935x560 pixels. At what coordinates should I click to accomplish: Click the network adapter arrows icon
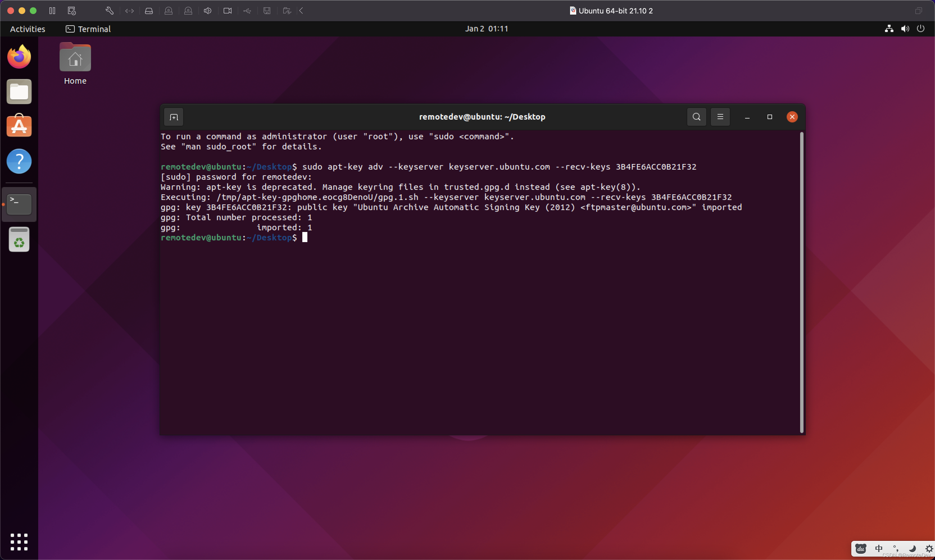[130, 11]
